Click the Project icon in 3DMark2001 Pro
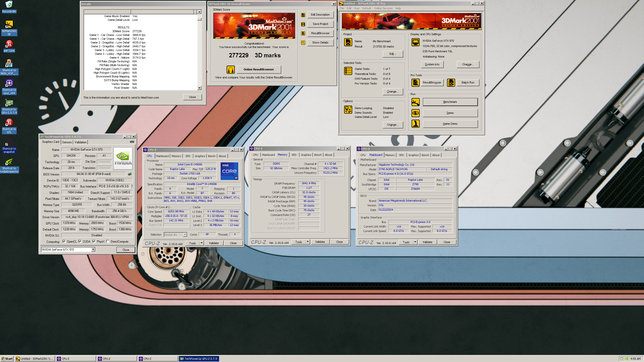644x362 pixels. click(x=348, y=42)
